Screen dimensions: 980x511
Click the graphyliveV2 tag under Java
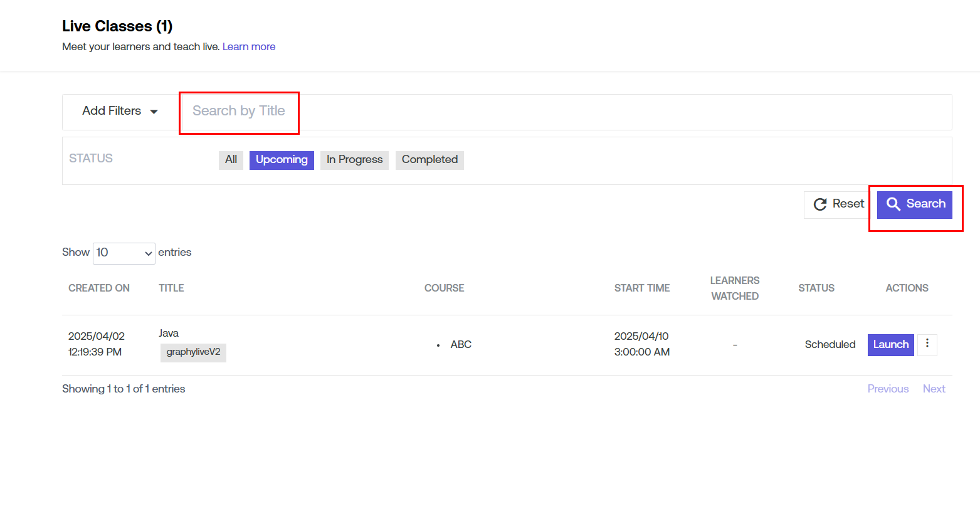[193, 352]
